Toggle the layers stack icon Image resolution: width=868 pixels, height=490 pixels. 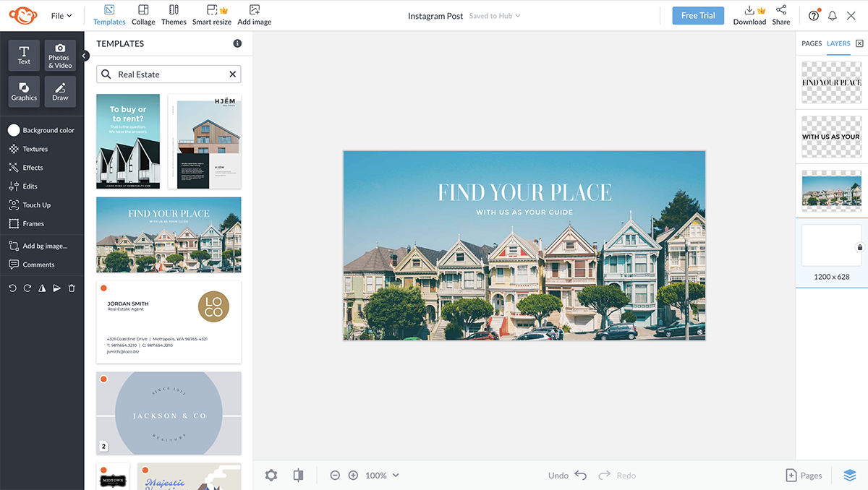coord(849,476)
